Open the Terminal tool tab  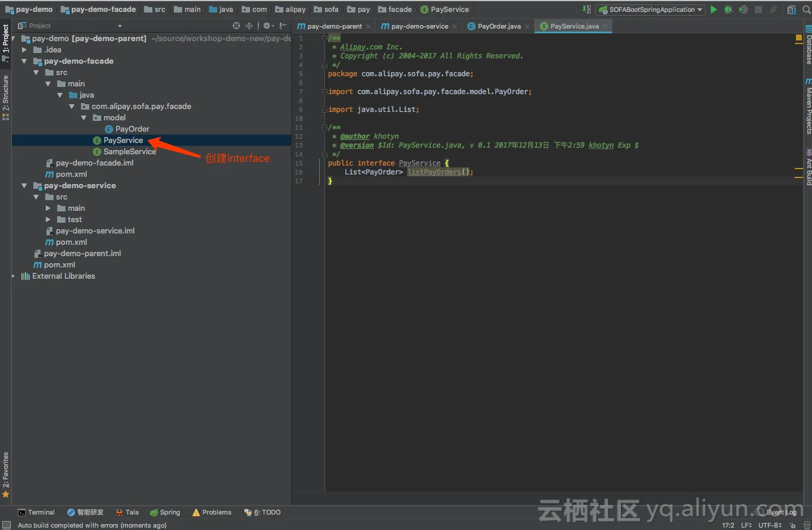point(36,512)
